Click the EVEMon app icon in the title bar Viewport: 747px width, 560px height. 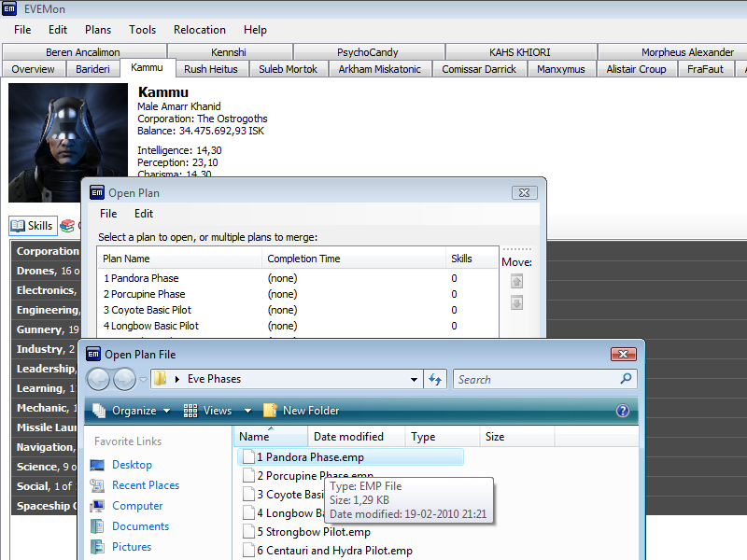9,8
